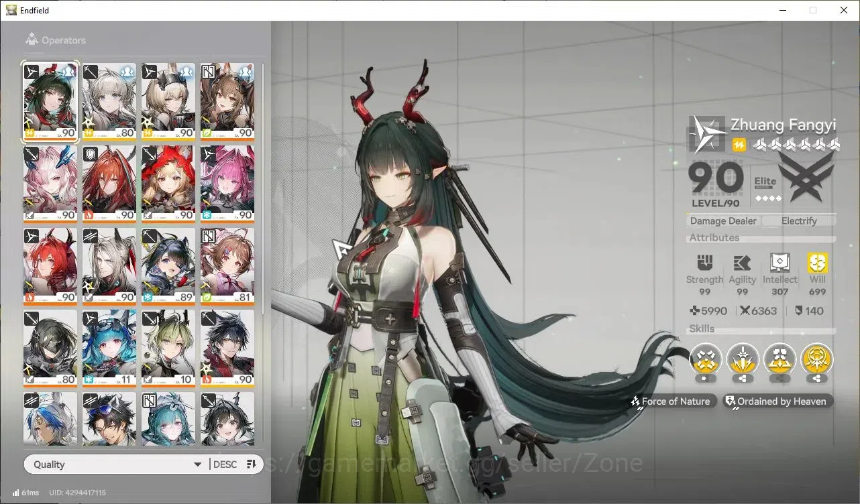The width and height of the screenshot is (860, 504).
Task: Click the Electrify tag
Action: 799,220
